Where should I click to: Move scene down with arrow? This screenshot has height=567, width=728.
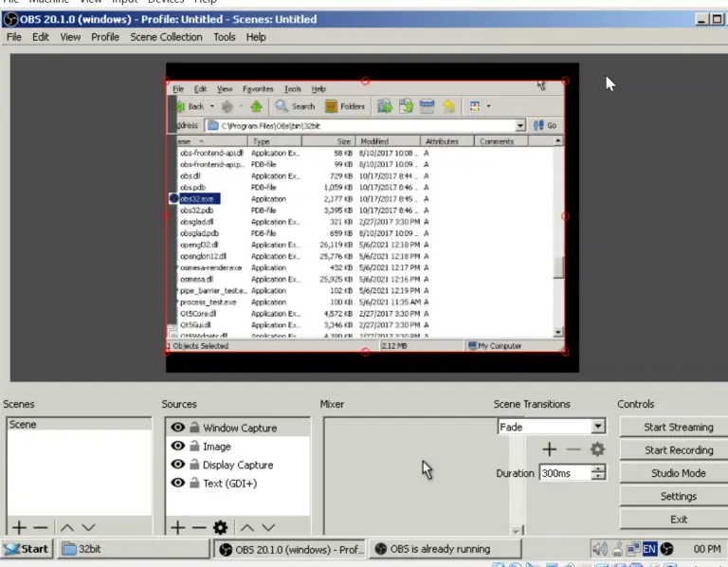pos(88,527)
